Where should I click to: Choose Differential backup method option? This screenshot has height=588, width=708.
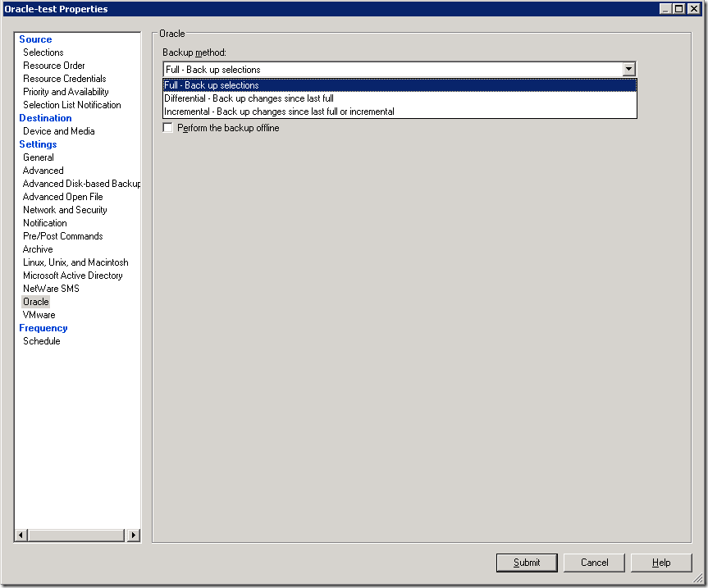coord(249,98)
